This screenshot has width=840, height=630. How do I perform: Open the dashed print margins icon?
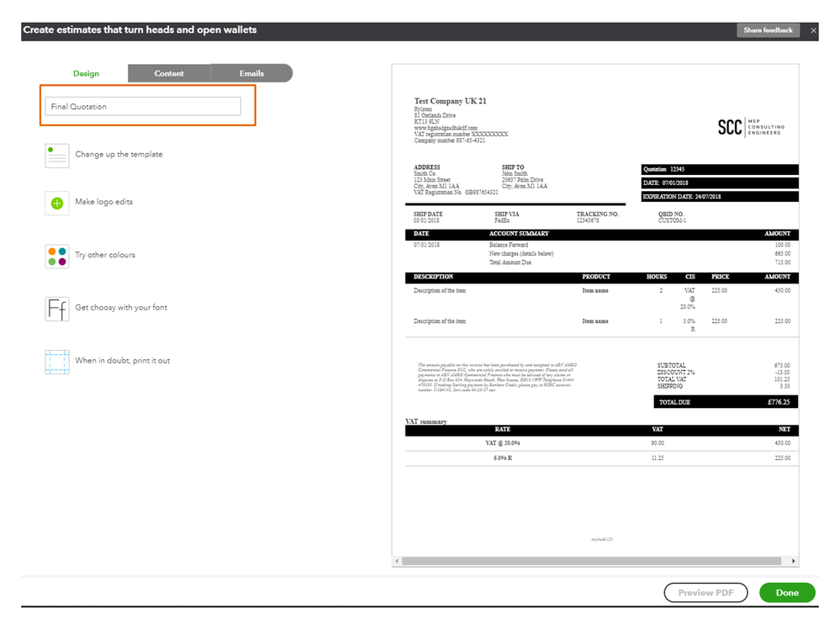click(x=57, y=362)
